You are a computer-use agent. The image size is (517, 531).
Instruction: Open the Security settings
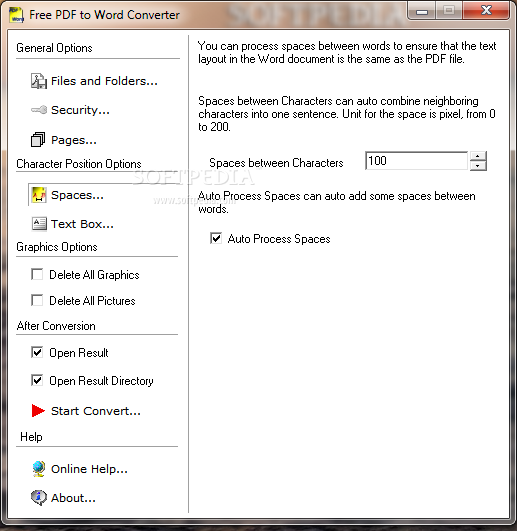tap(80, 110)
